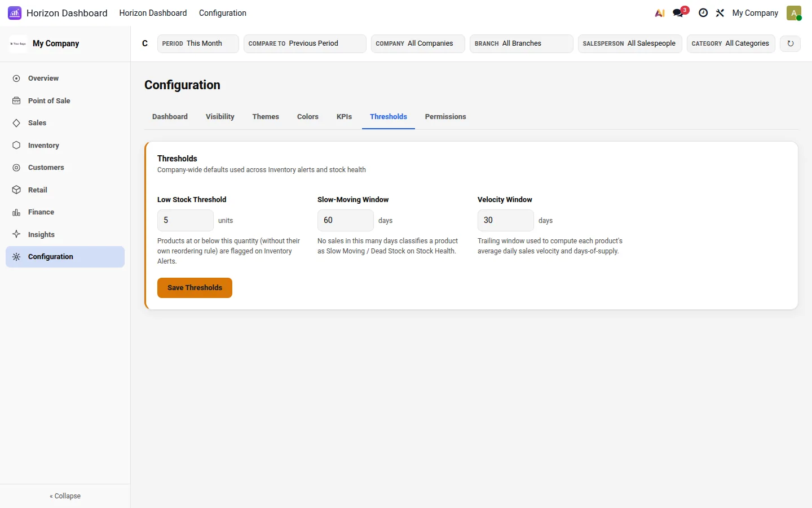Click the My Company logo thumbnail in sidebar
Screen dimensions: 812x508
pyautogui.click(x=18, y=43)
